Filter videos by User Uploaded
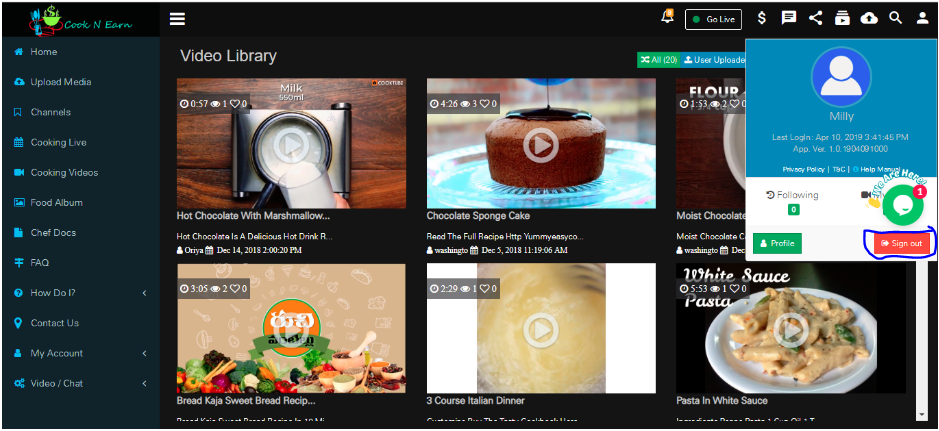This screenshot has width=939, height=431. tap(713, 60)
